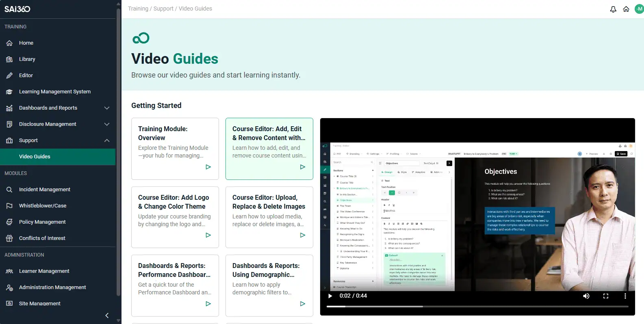The width and height of the screenshot is (644, 324).
Task: Enter fullscreen mode on the video
Action: [605, 296]
